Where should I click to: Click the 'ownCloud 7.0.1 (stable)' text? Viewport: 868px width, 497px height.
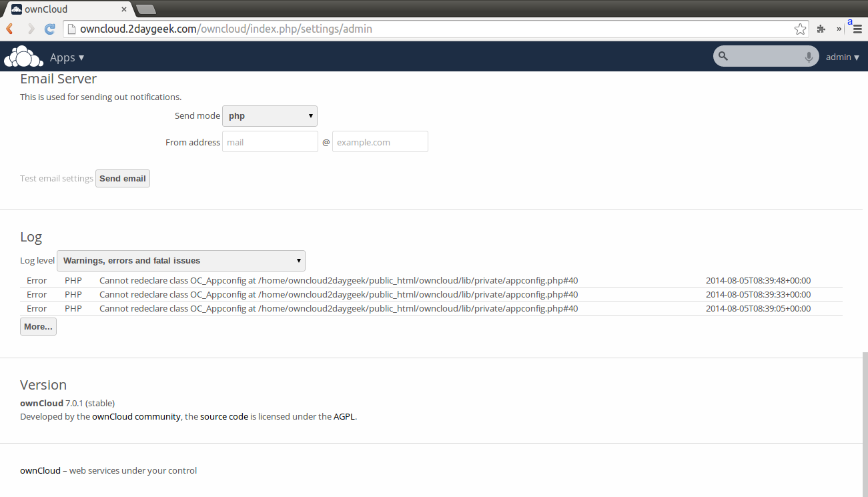point(67,404)
